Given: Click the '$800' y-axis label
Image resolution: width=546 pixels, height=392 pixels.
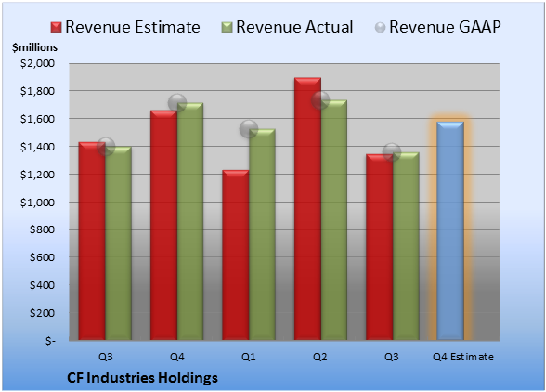Looking at the screenshot, I should click(x=42, y=229).
